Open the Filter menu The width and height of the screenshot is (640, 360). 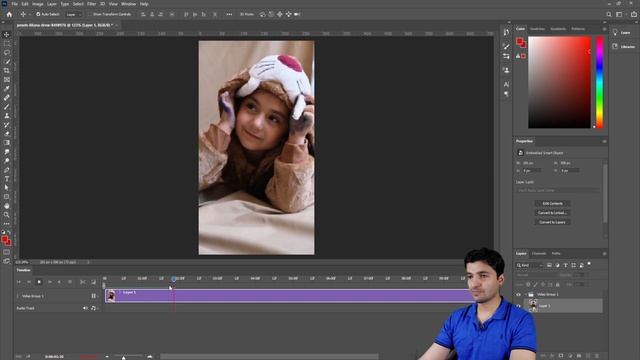pyautogui.click(x=91, y=4)
